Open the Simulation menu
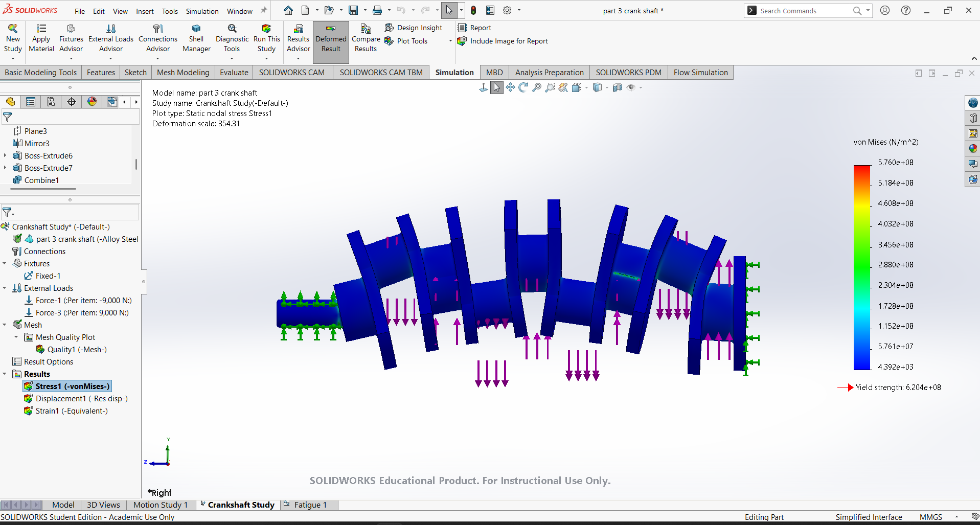 [x=202, y=11]
